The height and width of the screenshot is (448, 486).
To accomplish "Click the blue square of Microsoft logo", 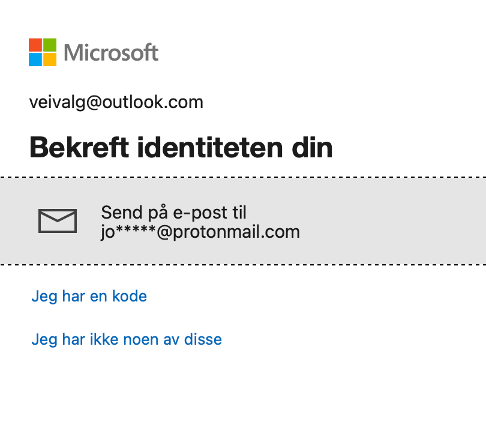I will tap(35, 59).
